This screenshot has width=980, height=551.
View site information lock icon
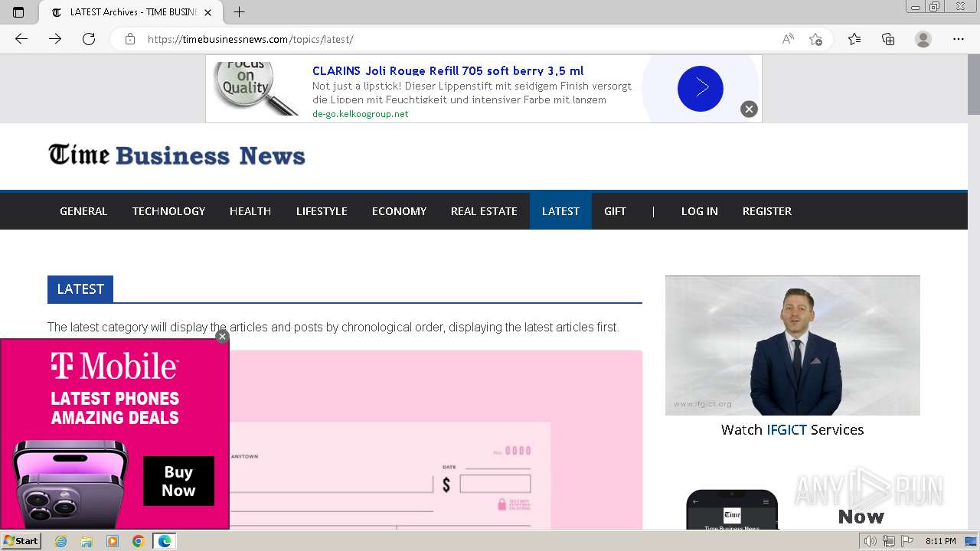(130, 39)
